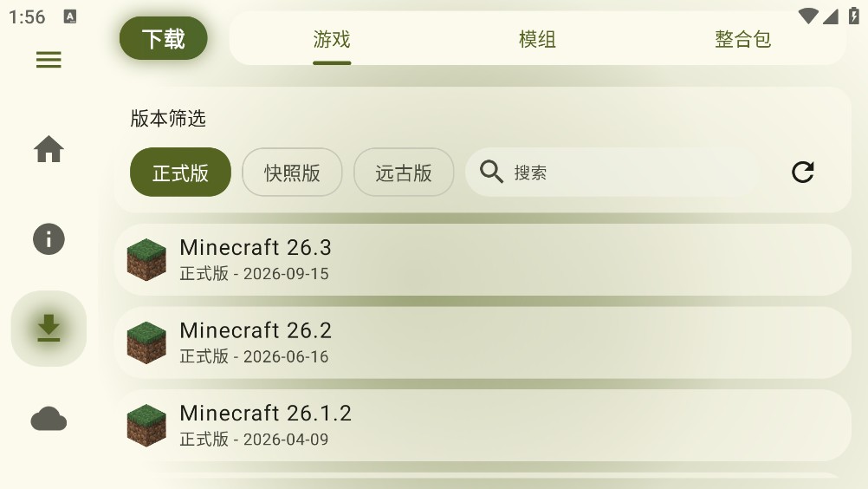Switch to the 整合包 tab
This screenshot has width=868, height=489.
click(x=743, y=39)
